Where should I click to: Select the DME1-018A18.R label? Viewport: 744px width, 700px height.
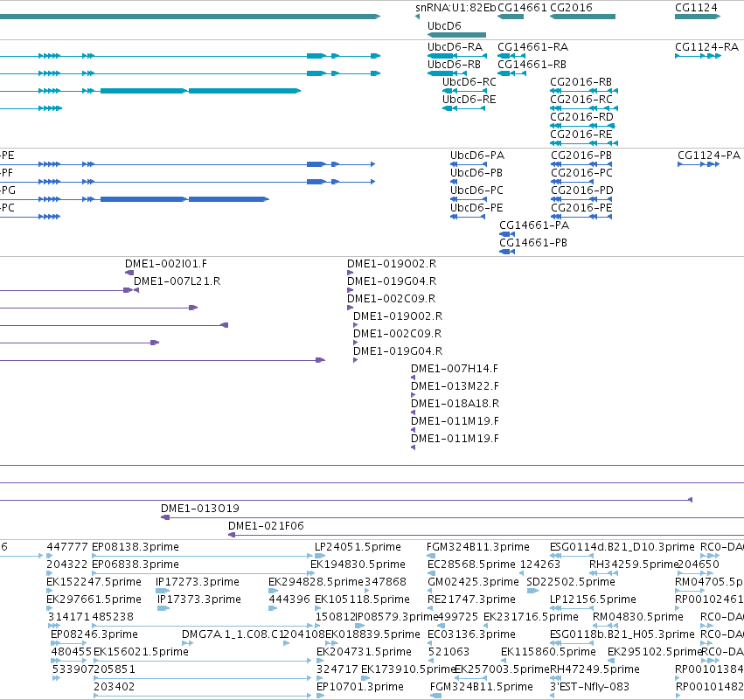(455, 404)
